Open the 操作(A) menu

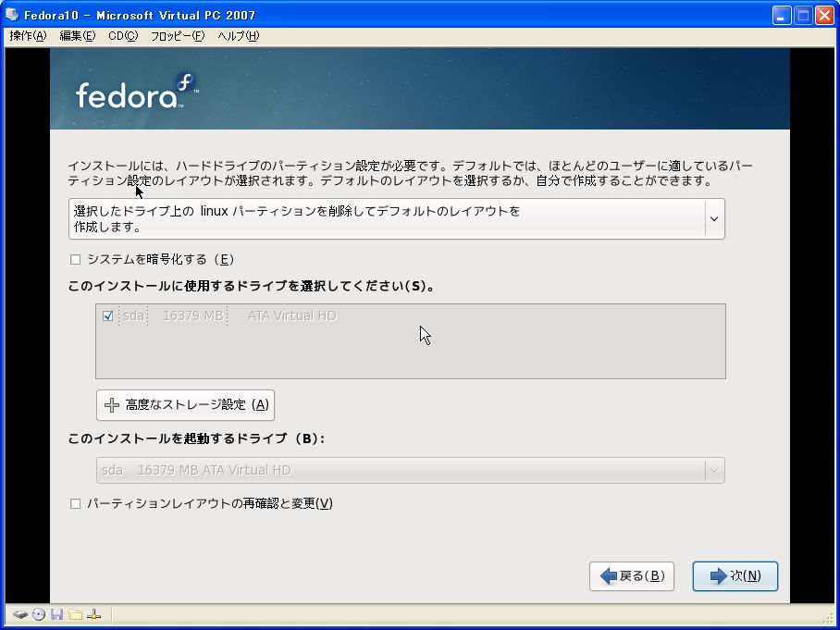(28, 36)
